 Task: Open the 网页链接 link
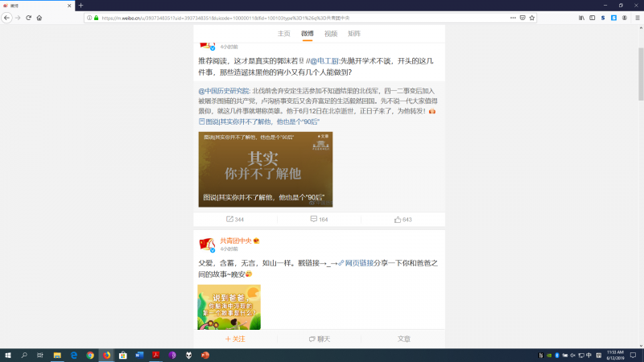[x=356, y=263]
